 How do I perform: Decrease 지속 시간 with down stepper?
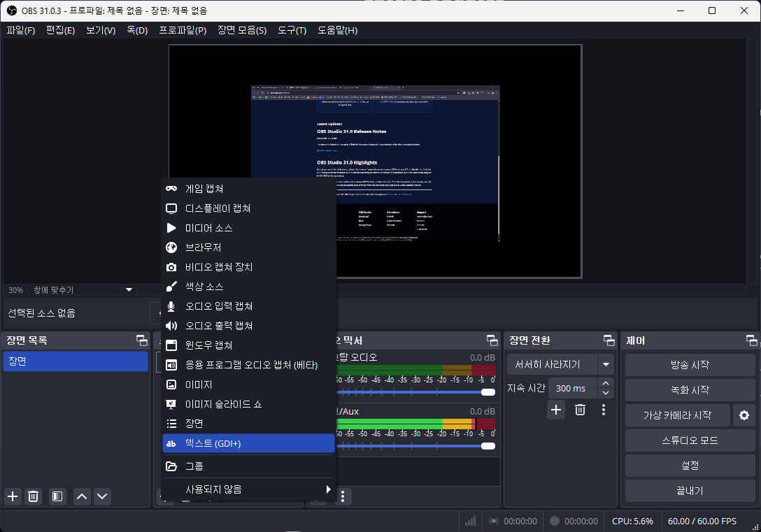click(606, 394)
